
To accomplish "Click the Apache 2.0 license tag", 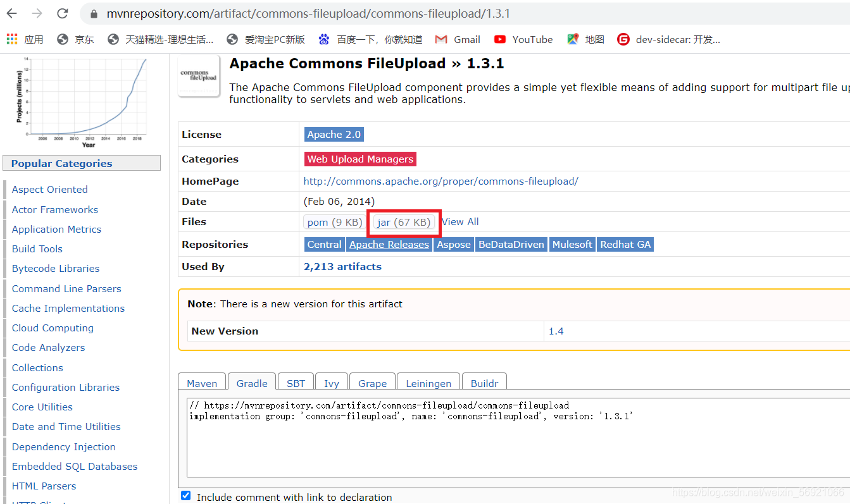I will [x=334, y=134].
